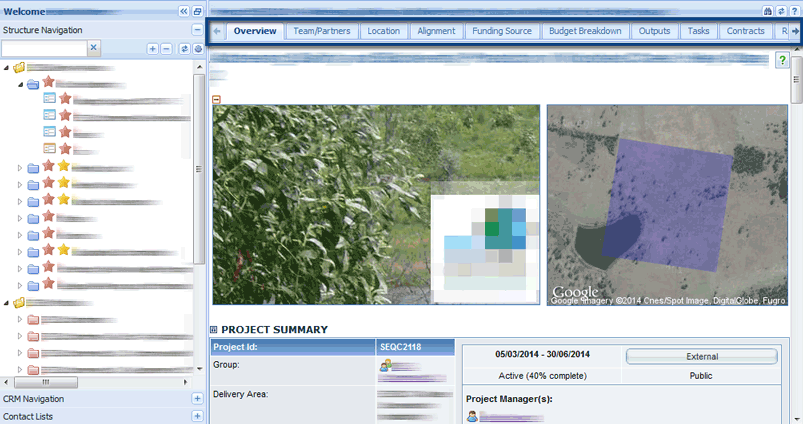Refresh the Structure Navigation tree
The height and width of the screenshot is (424, 803).
click(184, 48)
